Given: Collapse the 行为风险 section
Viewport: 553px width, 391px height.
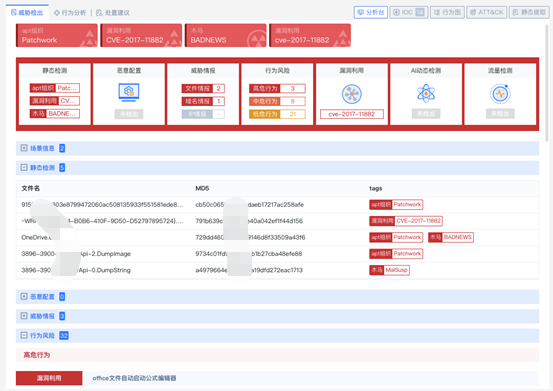Looking at the screenshot, I should tap(24, 335).
